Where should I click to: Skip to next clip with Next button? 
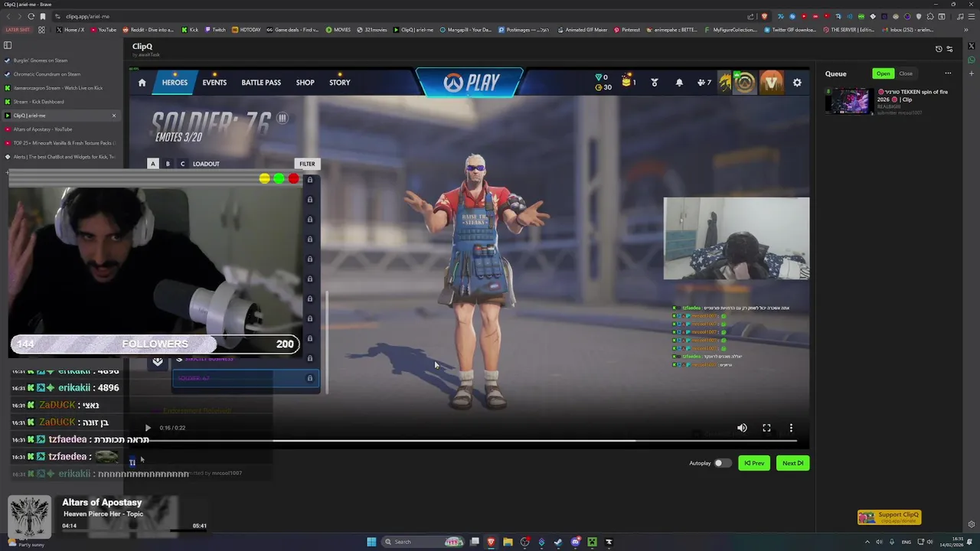point(793,463)
